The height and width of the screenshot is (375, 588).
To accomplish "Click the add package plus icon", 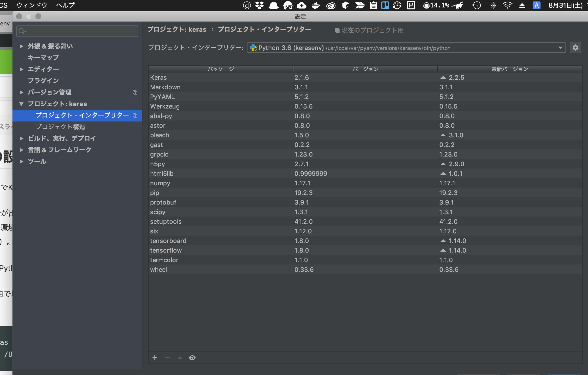I will pos(155,358).
